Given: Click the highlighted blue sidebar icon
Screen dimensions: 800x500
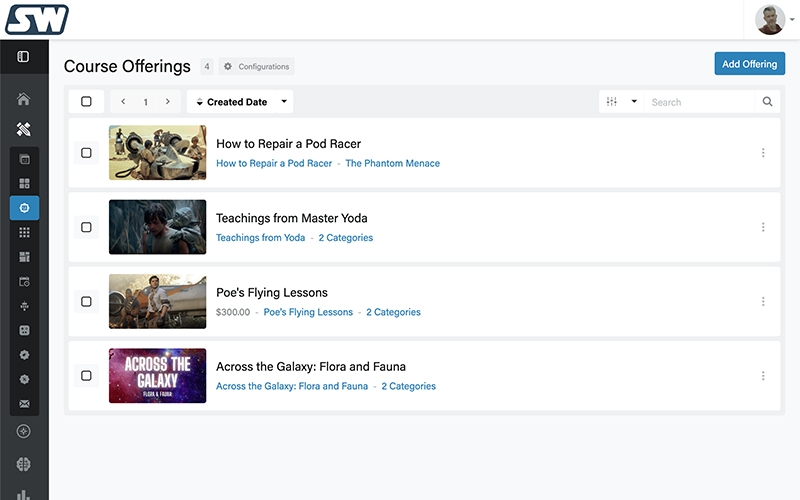Looking at the screenshot, I should 24,208.
